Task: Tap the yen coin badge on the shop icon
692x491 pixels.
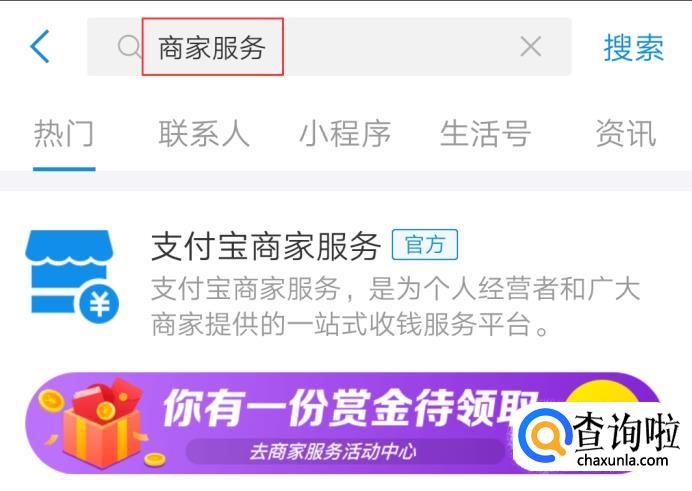Action: coord(99,304)
